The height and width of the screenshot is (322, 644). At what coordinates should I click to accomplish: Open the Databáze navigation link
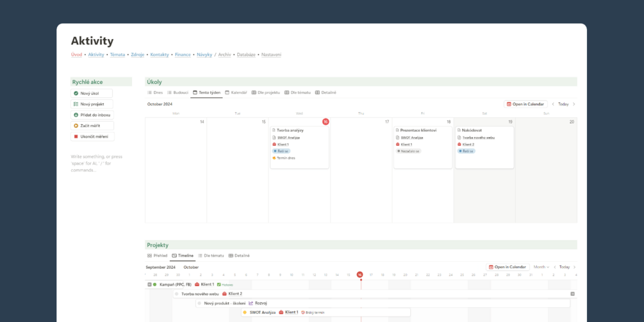(x=247, y=54)
